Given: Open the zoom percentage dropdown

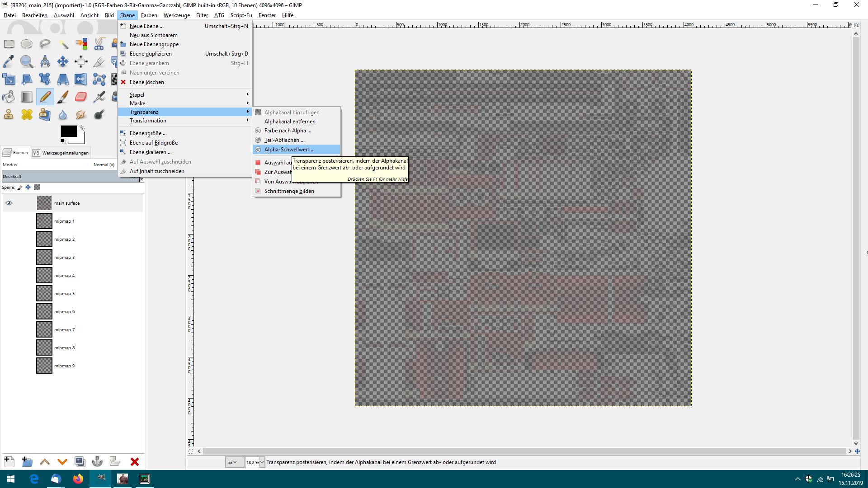Looking at the screenshot, I should 262,462.
